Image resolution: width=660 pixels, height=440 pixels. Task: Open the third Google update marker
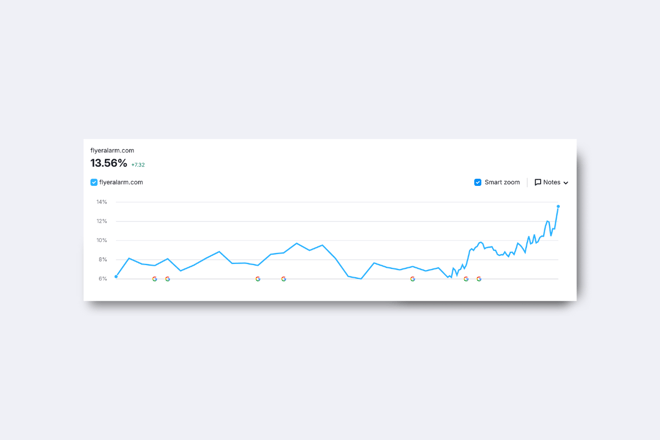[258, 279]
